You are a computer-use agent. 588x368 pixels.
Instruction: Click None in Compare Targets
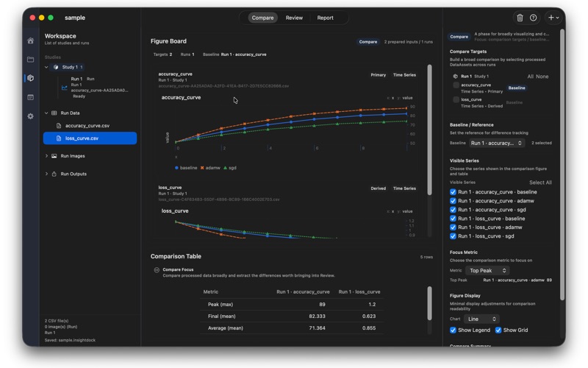tap(542, 77)
